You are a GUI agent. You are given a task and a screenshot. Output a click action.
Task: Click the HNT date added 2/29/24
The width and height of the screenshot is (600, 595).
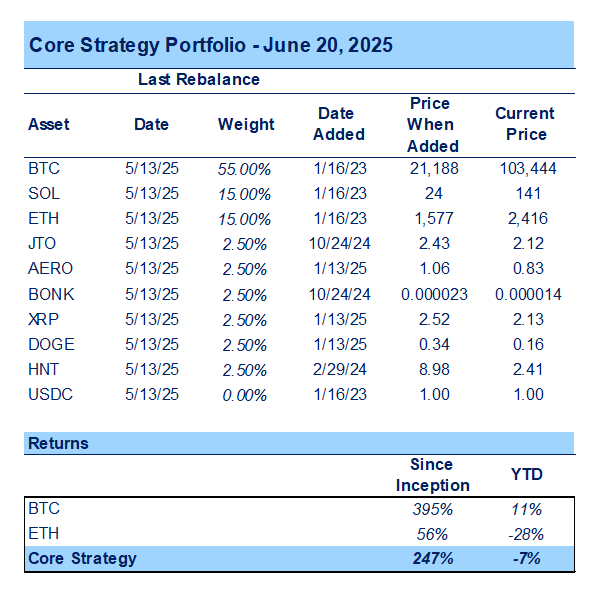click(340, 369)
